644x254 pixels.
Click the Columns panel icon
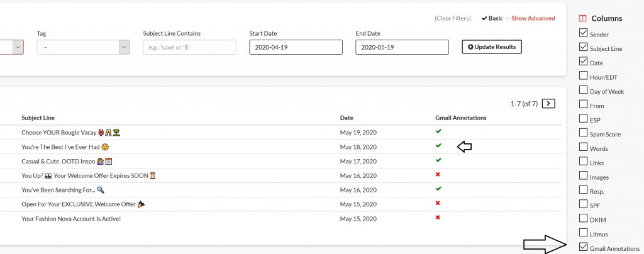click(582, 18)
